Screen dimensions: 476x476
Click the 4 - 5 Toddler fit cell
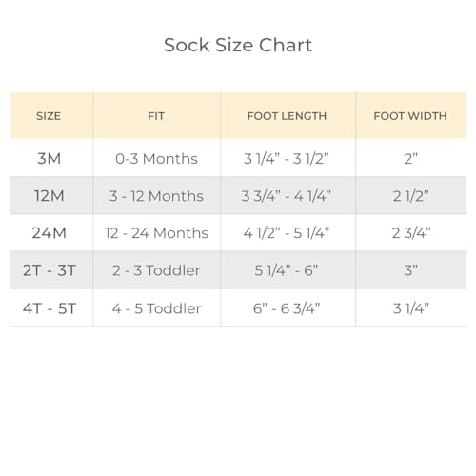pos(156,308)
